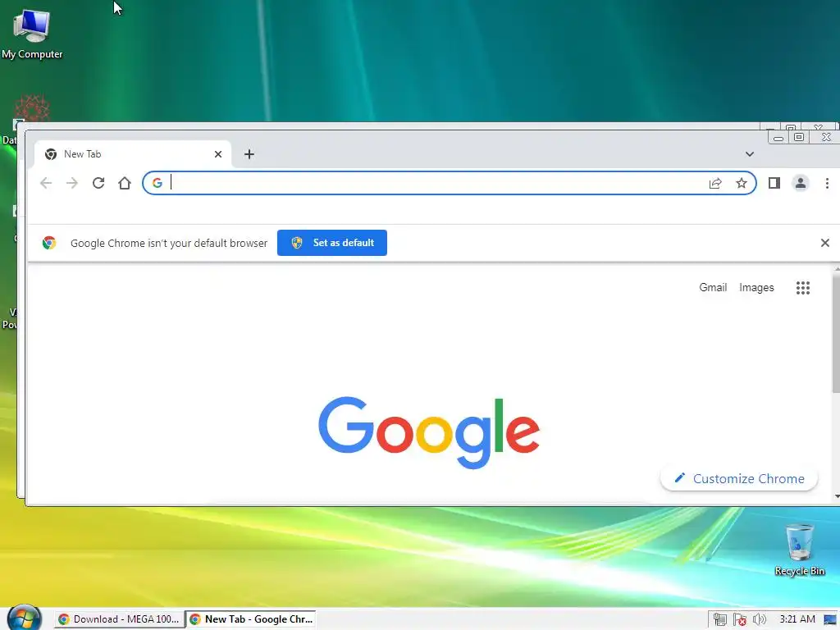
Task: Switch to Download - MEGA taskbar window
Action: point(119,619)
